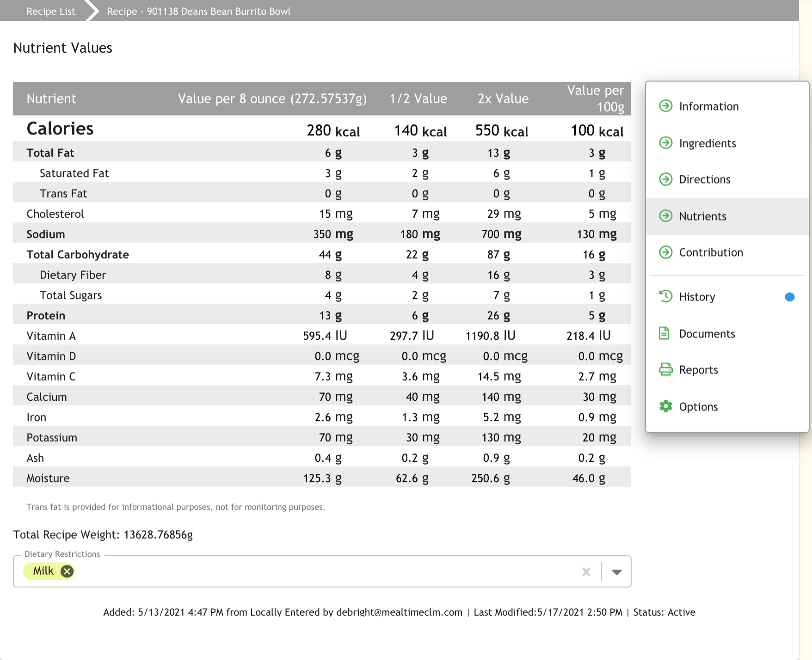Click the Status: Active text
Image resolution: width=812 pixels, height=660 pixels.
(x=664, y=612)
